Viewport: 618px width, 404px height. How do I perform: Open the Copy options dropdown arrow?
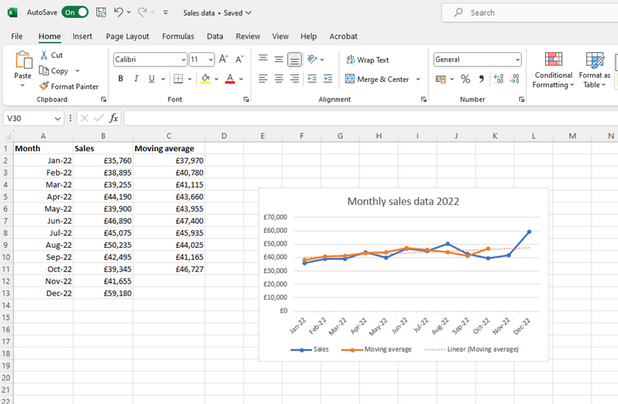78,71
